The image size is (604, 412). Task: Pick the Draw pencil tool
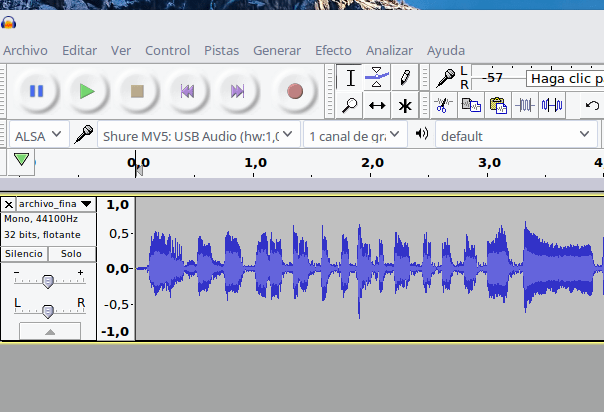(x=405, y=77)
